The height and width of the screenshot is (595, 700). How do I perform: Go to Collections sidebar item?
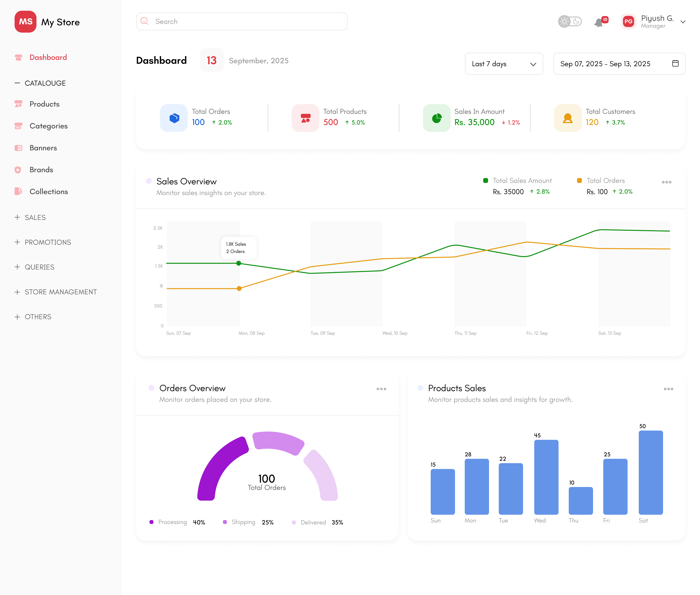pos(49,192)
